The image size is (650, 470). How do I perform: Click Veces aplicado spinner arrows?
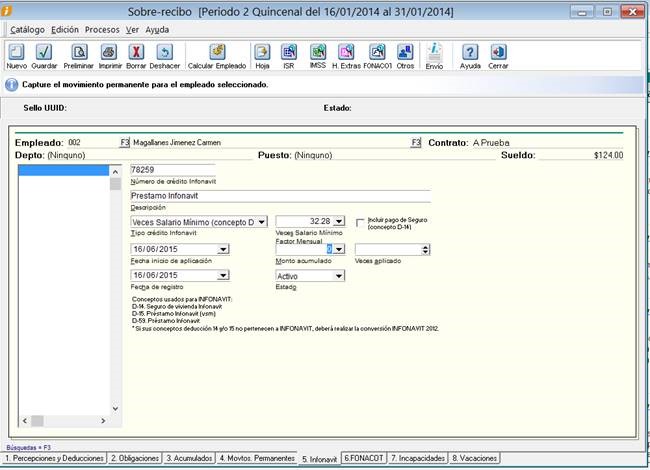click(x=425, y=250)
